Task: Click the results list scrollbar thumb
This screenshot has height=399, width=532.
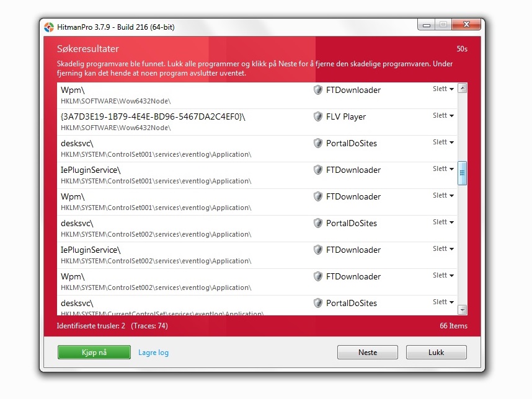Action: [462, 173]
